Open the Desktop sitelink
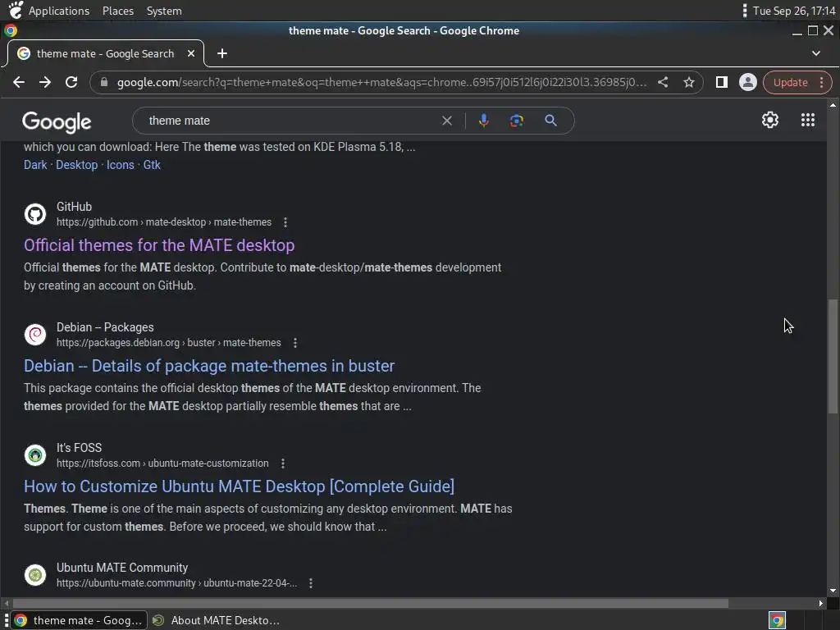Viewport: 840px width, 630px height. 76,165
